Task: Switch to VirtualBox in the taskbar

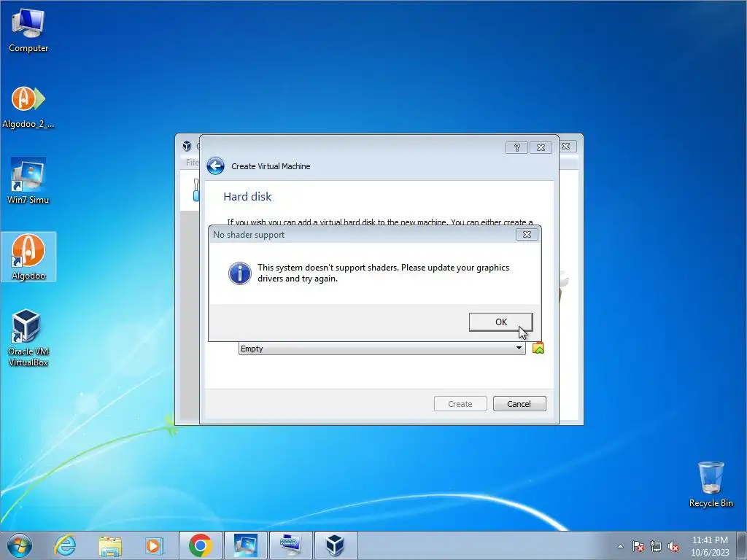Action: coord(336,545)
